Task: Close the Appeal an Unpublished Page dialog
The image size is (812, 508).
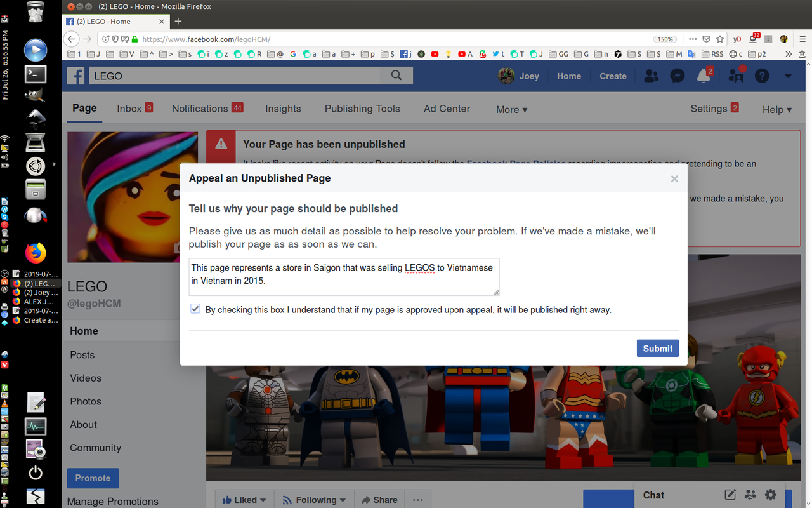Action: 674,179
